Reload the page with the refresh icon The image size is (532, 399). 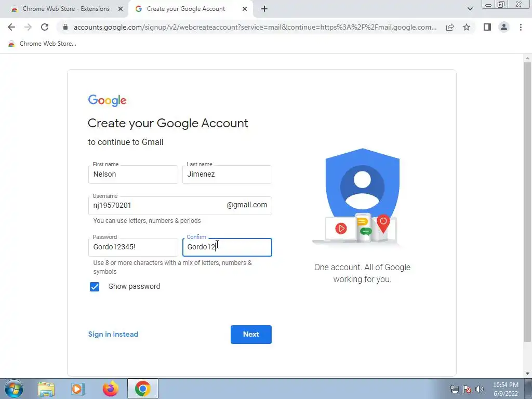[x=45, y=27]
